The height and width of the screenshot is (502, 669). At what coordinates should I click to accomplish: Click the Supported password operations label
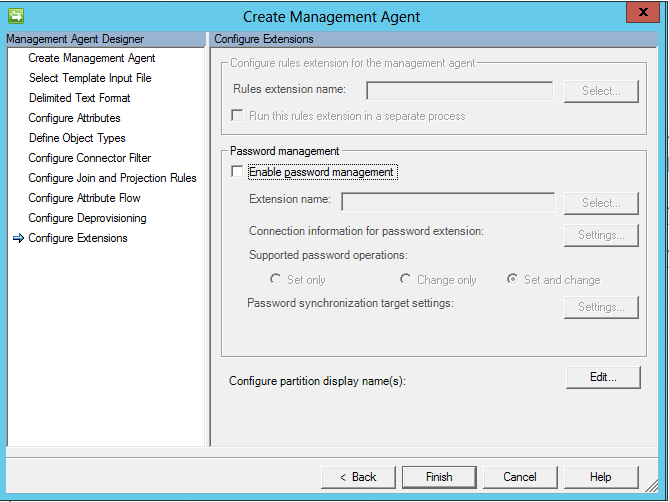pyautogui.click(x=328, y=255)
